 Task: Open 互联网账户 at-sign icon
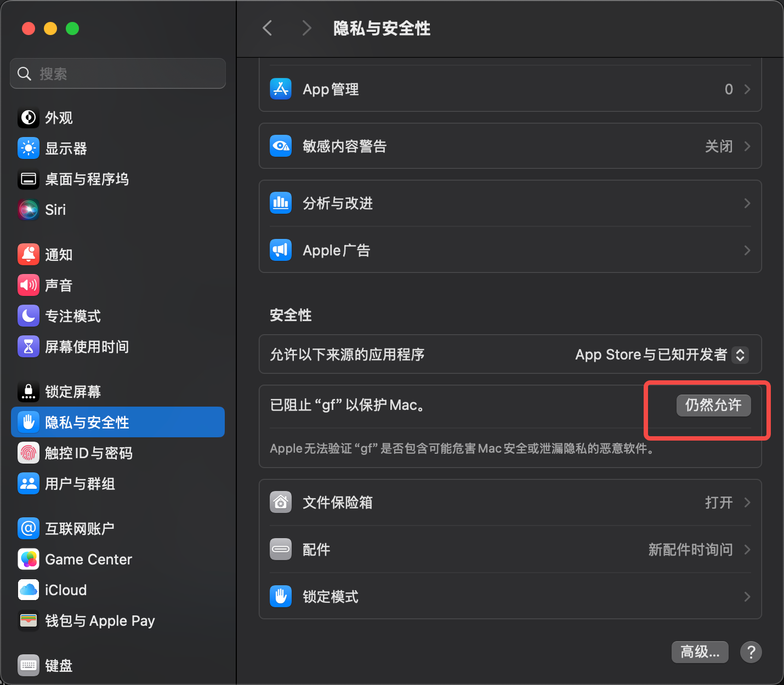click(x=29, y=529)
